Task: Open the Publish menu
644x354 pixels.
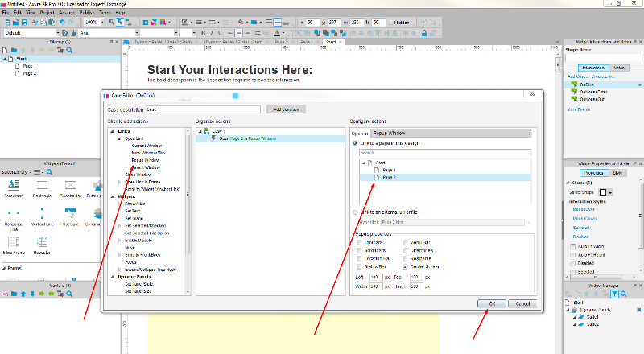Action: (87, 13)
